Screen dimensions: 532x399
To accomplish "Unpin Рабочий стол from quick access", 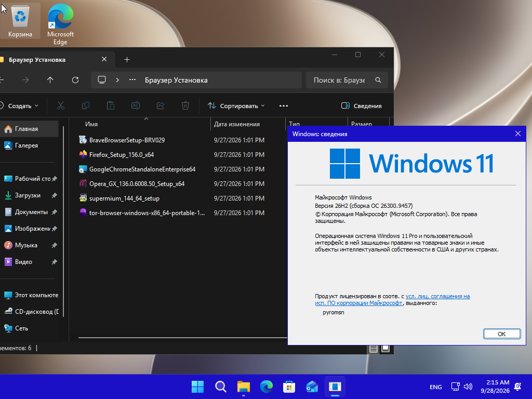I will [x=54, y=179].
